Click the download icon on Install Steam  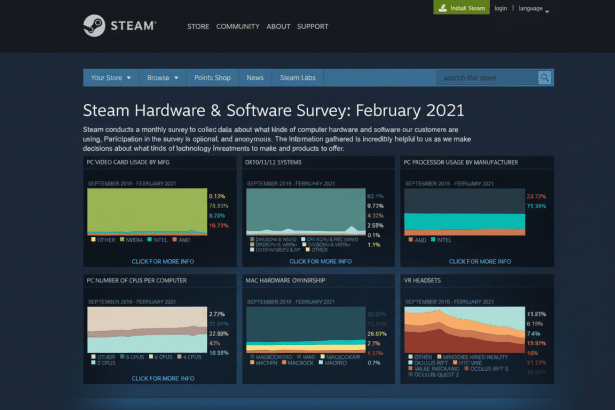[x=443, y=8]
